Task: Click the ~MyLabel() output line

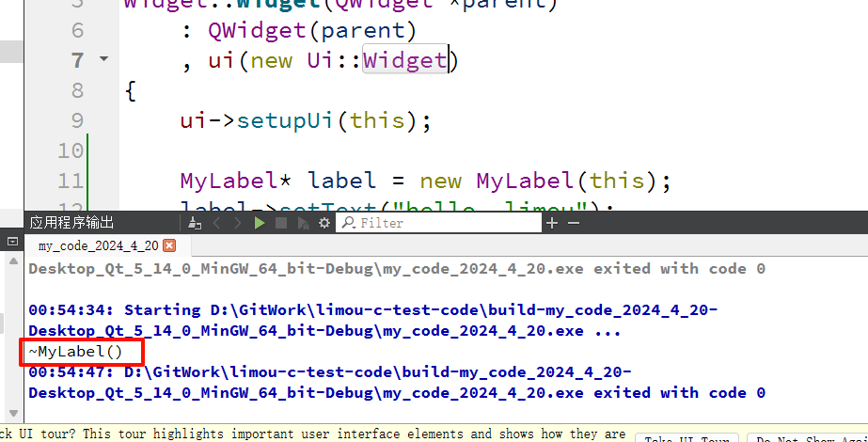Action: [x=76, y=352]
